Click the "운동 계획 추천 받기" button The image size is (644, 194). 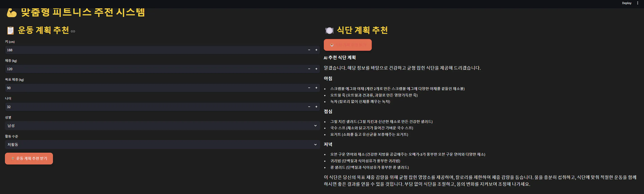click(x=29, y=158)
